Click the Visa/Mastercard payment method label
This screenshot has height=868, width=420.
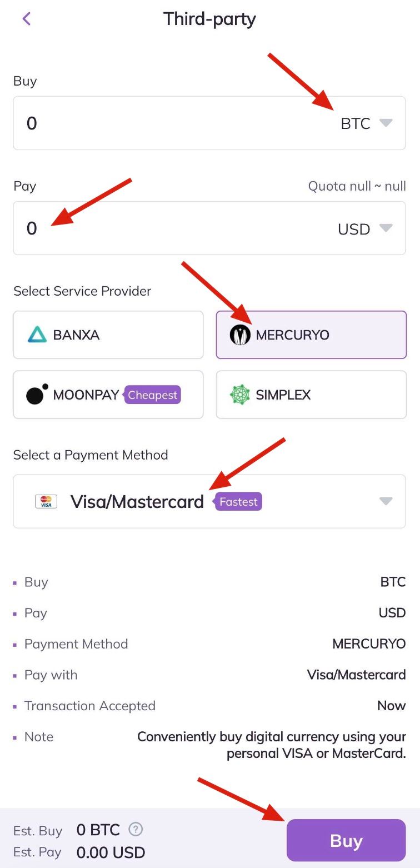pyautogui.click(x=137, y=502)
